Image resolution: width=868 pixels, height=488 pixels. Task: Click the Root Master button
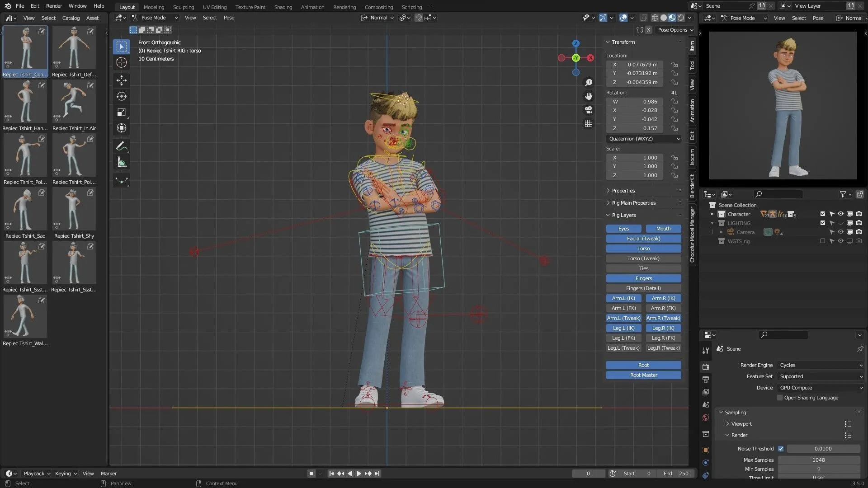click(x=643, y=375)
